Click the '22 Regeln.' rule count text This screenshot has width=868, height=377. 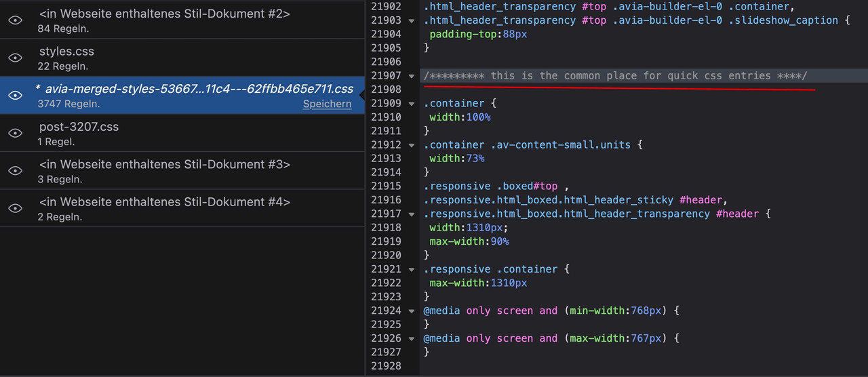coord(63,66)
